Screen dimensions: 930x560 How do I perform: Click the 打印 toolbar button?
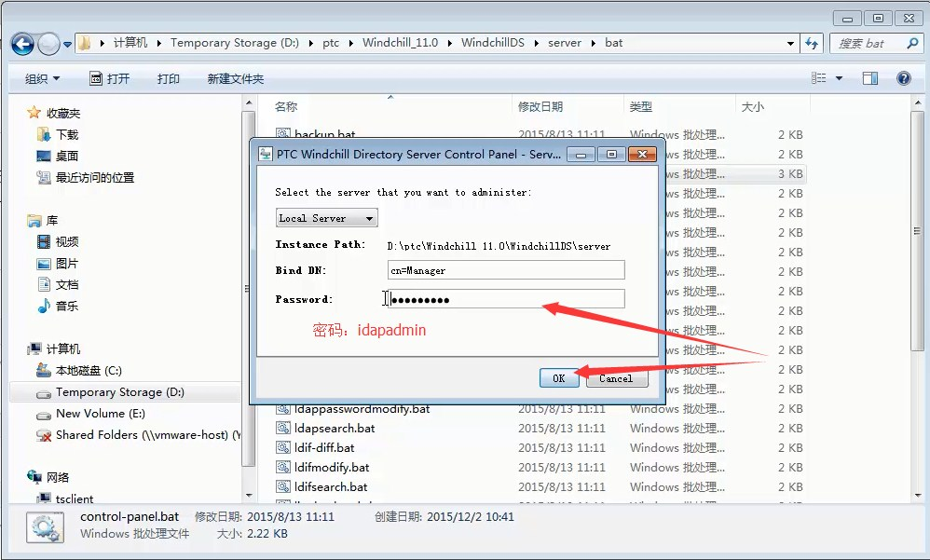pos(168,78)
